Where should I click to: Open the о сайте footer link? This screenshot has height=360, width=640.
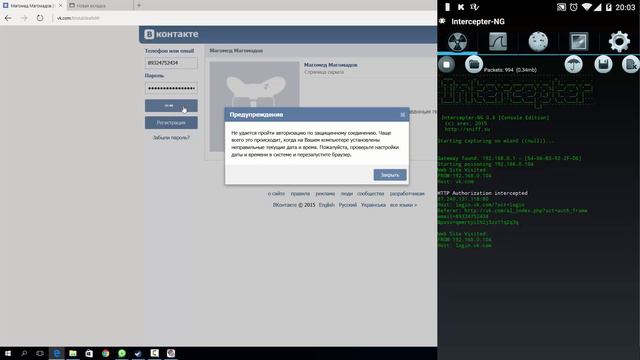pyautogui.click(x=276, y=193)
